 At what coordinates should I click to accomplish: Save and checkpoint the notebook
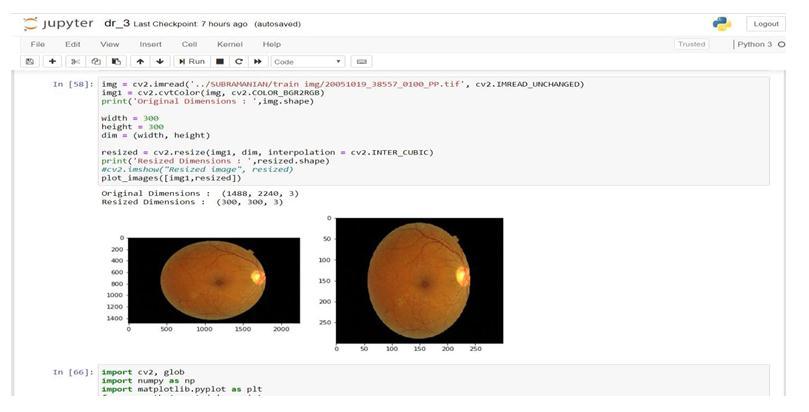point(30,61)
